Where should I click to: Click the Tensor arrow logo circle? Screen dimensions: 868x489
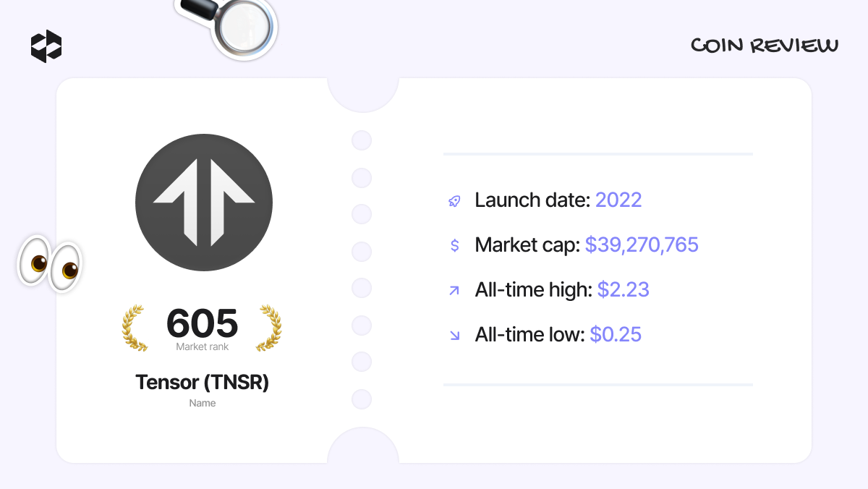[x=204, y=202]
